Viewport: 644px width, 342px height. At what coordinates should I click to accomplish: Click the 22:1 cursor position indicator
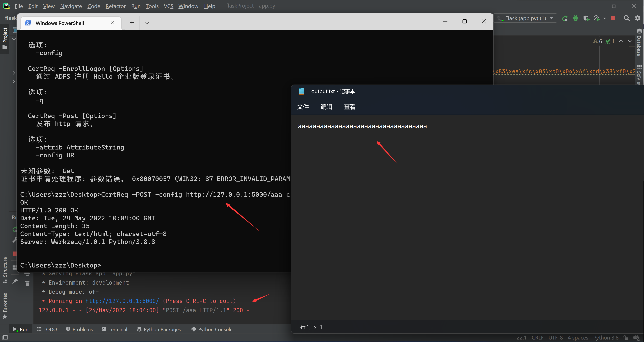(x=522, y=338)
